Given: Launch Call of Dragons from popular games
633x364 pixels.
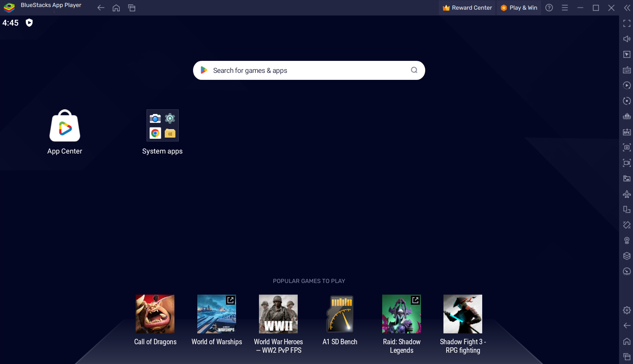Looking at the screenshot, I should pos(155,314).
